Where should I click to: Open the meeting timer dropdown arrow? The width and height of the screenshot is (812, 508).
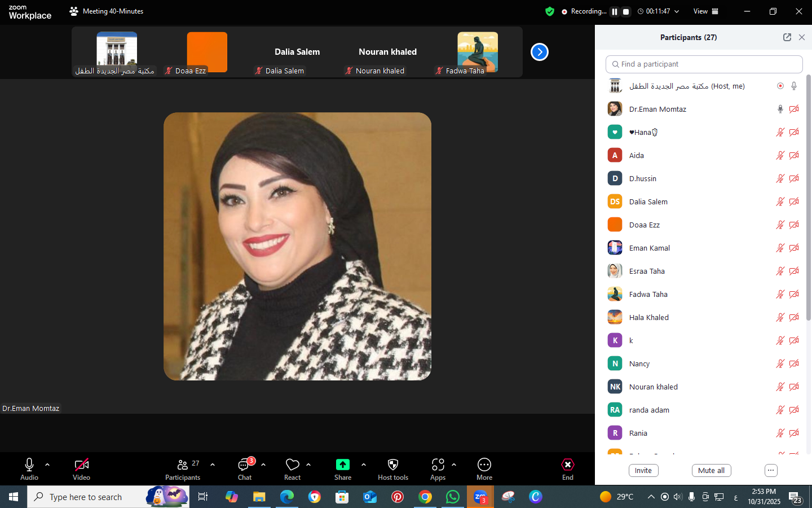click(x=677, y=11)
